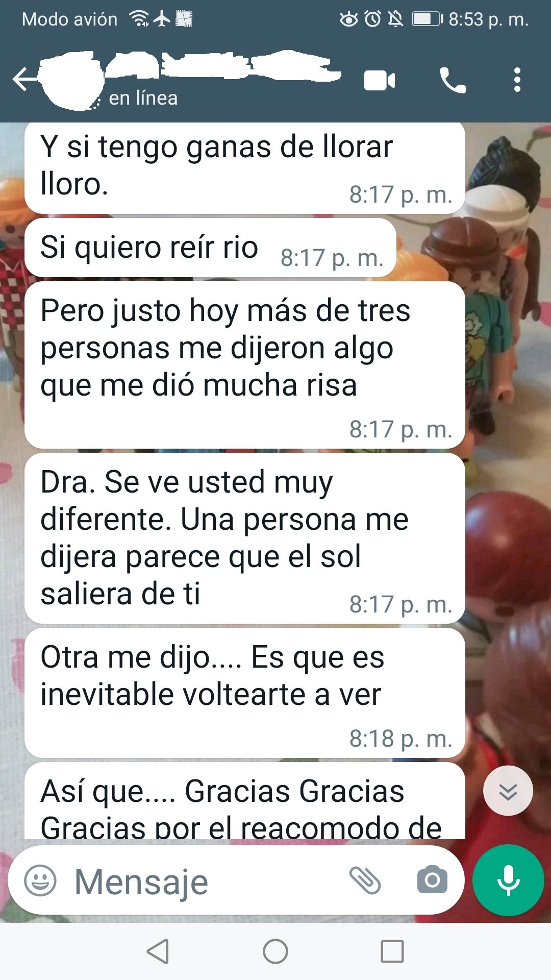Tap the Android back navigation triangle

(x=158, y=951)
